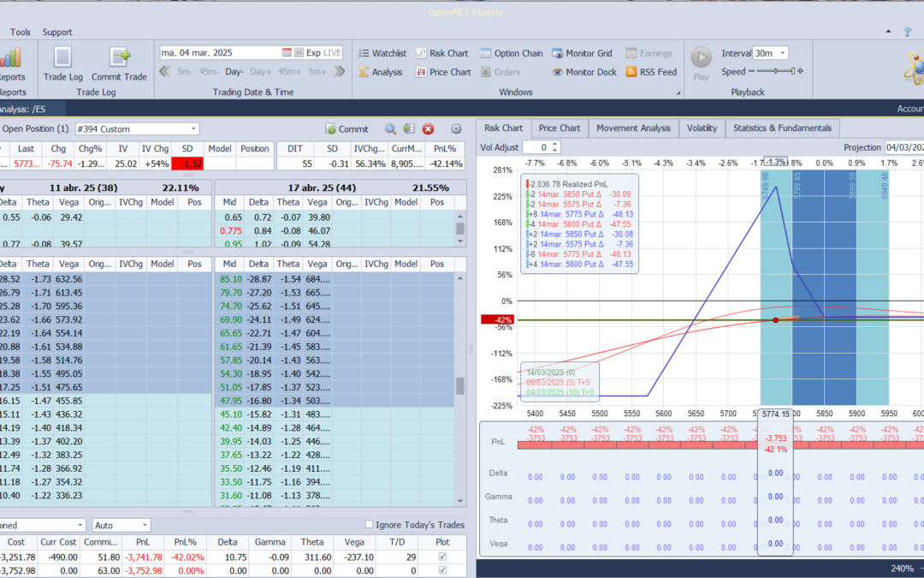Open the calendar date picker icon
This screenshot has height=578, width=924.
coord(287,52)
